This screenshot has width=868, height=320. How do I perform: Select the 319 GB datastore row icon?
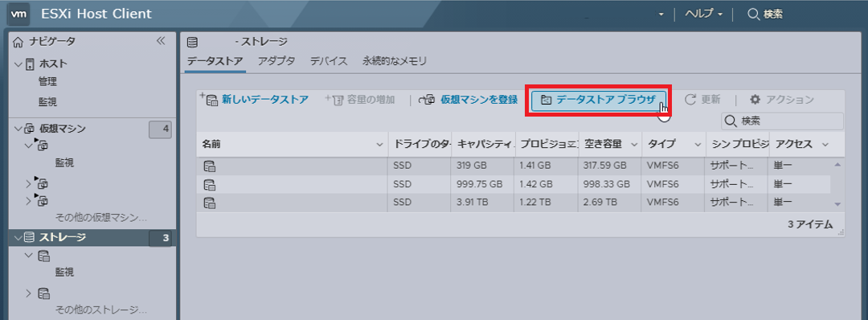[x=209, y=165]
